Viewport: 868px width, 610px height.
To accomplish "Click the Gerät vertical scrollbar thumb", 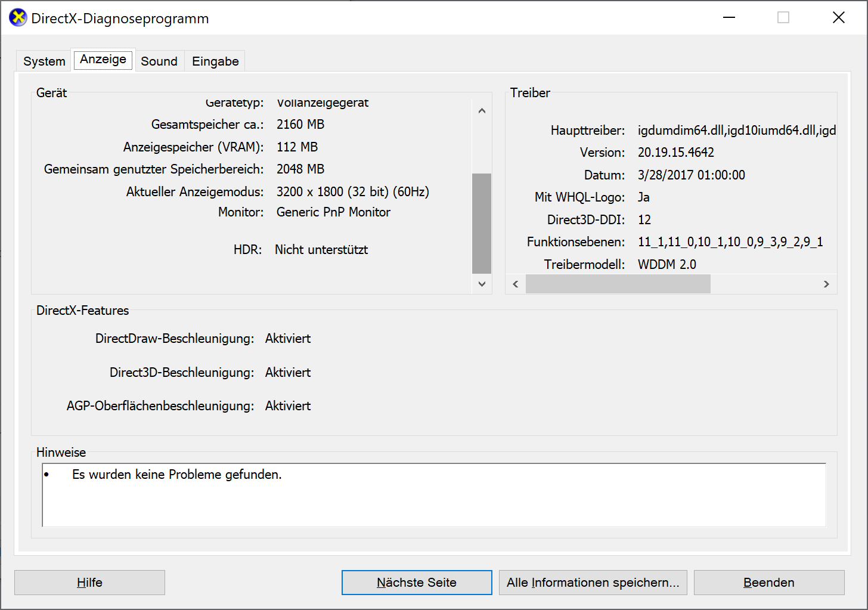I will coord(482,223).
